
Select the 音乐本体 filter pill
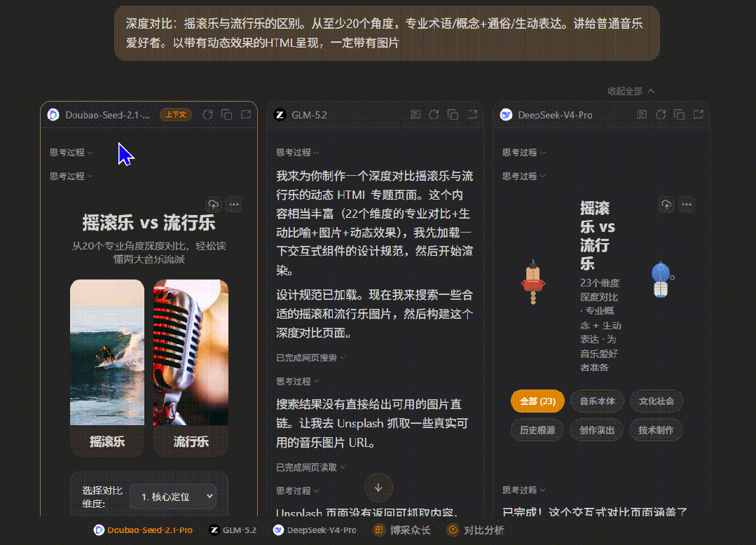[x=597, y=401]
